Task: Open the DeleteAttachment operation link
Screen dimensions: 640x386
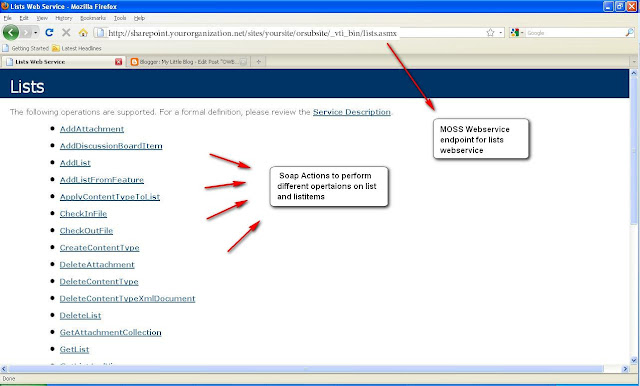Action: 97,264
